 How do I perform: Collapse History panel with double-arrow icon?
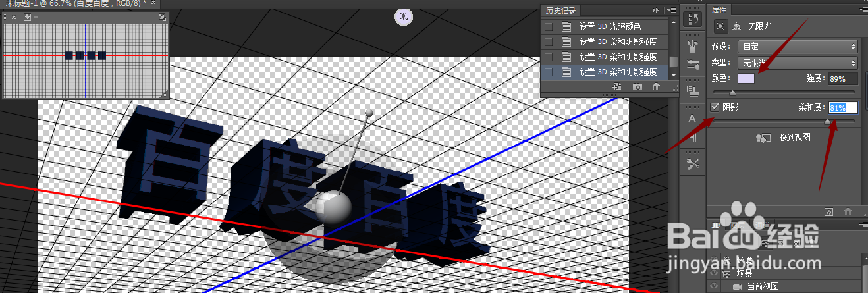pos(655,11)
